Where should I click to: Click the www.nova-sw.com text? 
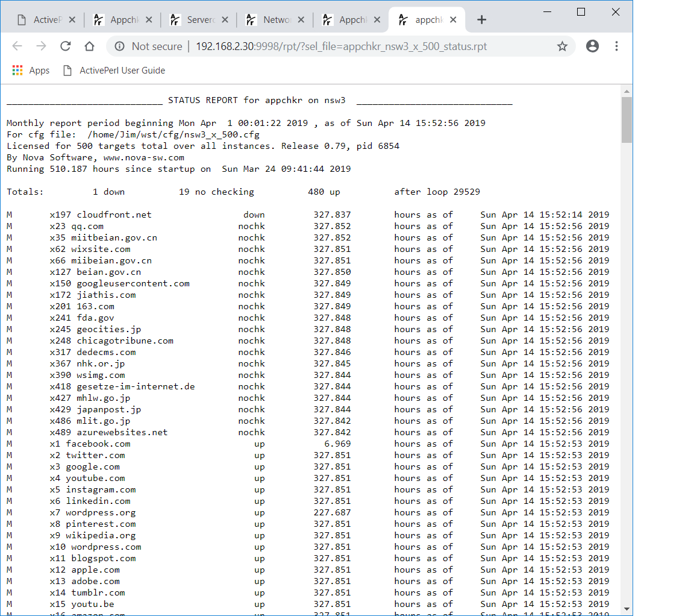(144, 158)
